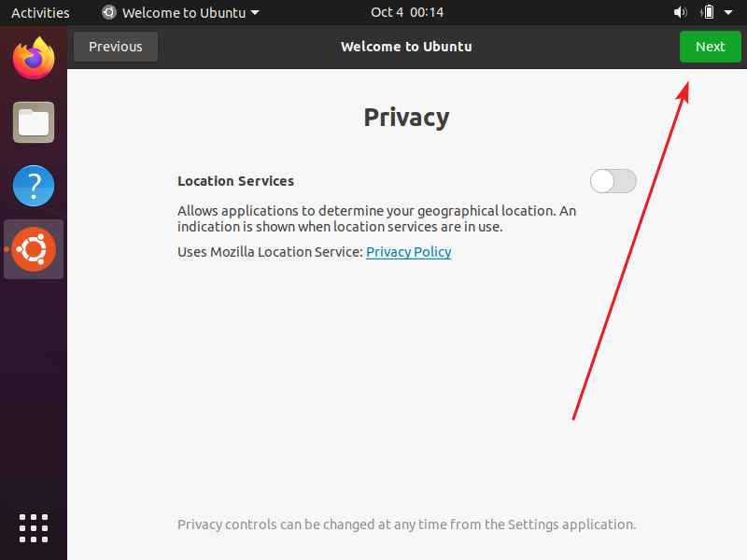Select the Ubuntu welcome icon in dock
This screenshot has width=747, height=560.
pyautogui.click(x=34, y=249)
